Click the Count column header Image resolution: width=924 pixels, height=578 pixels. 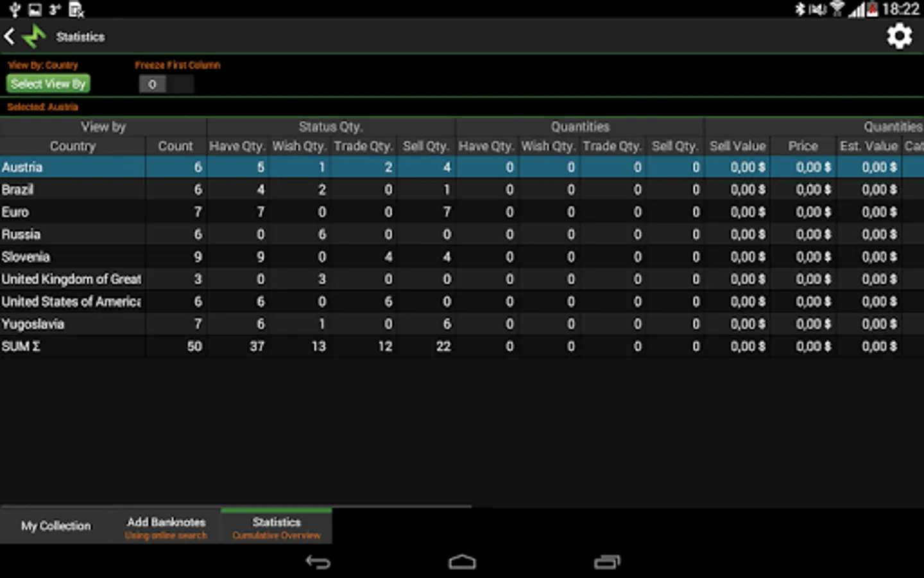[x=175, y=146]
